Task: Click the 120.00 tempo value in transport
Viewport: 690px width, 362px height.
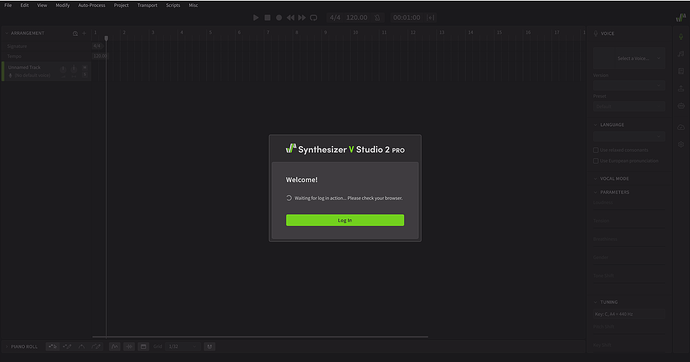Action: [356, 18]
